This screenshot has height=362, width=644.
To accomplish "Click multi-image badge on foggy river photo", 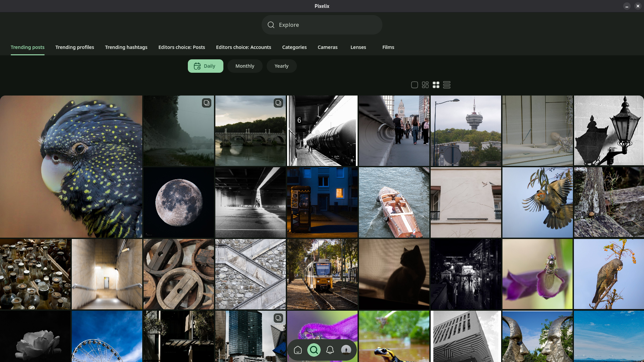I will [207, 103].
